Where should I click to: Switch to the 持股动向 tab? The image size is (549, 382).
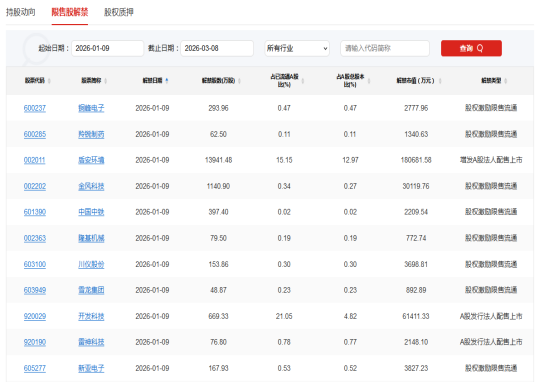click(21, 12)
